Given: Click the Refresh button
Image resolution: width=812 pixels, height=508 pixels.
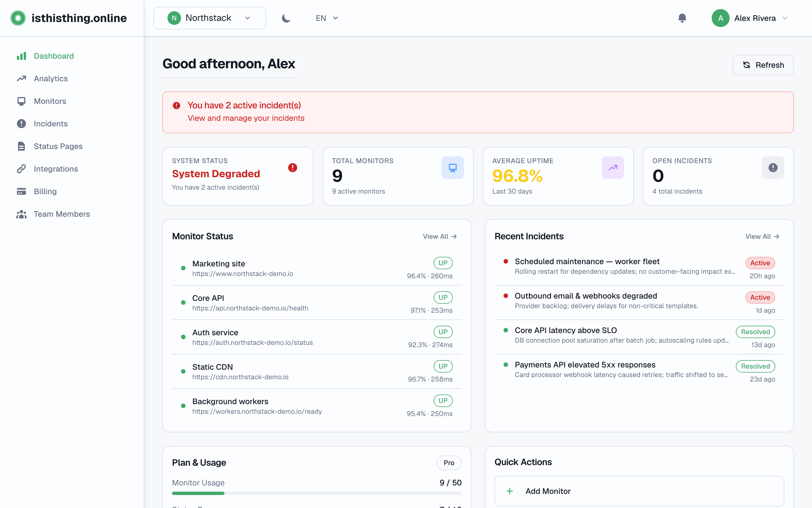Looking at the screenshot, I should coord(763,65).
